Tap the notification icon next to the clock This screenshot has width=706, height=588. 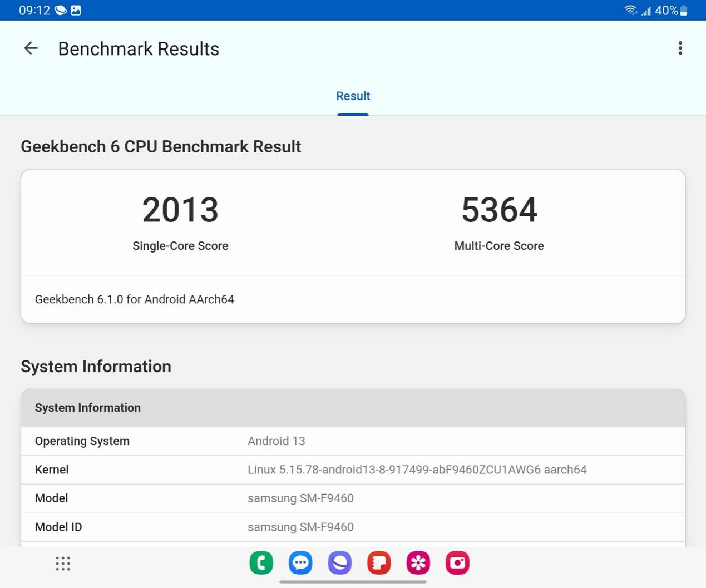click(x=61, y=10)
